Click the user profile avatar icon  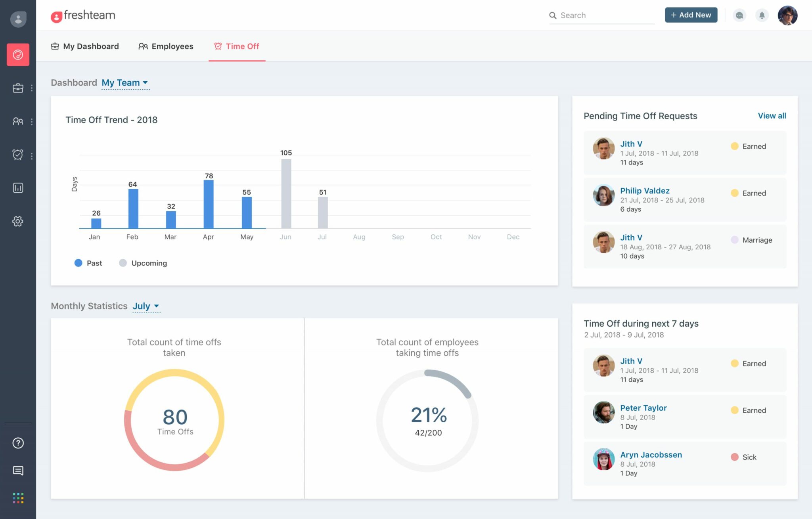pos(788,15)
